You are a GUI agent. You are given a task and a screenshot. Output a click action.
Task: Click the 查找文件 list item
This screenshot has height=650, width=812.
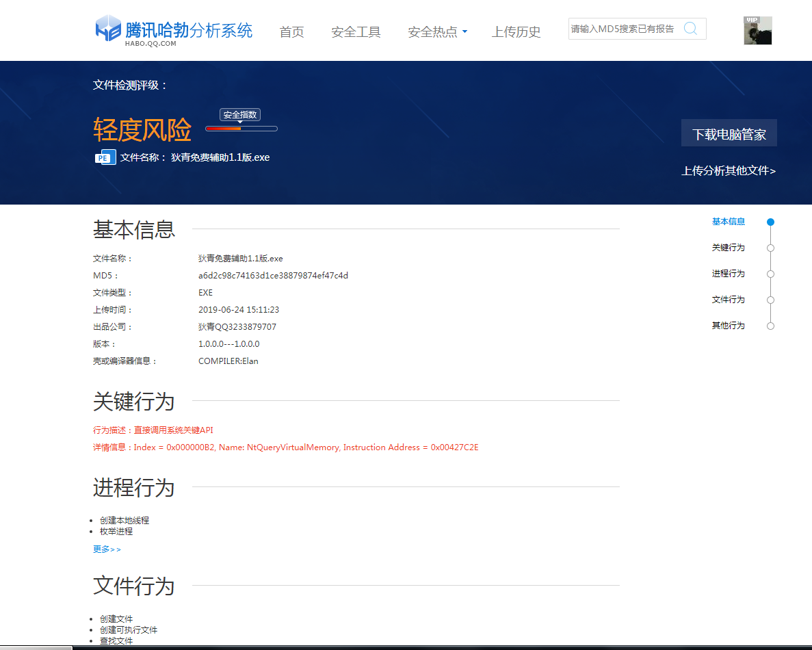tap(116, 640)
